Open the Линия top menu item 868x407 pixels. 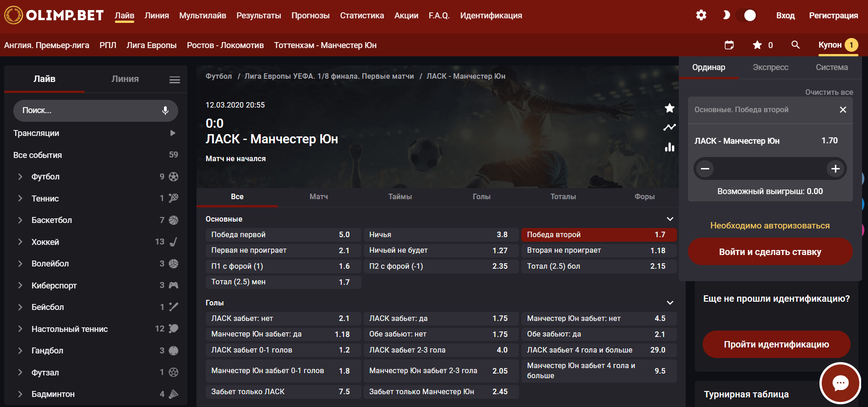pos(157,16)
